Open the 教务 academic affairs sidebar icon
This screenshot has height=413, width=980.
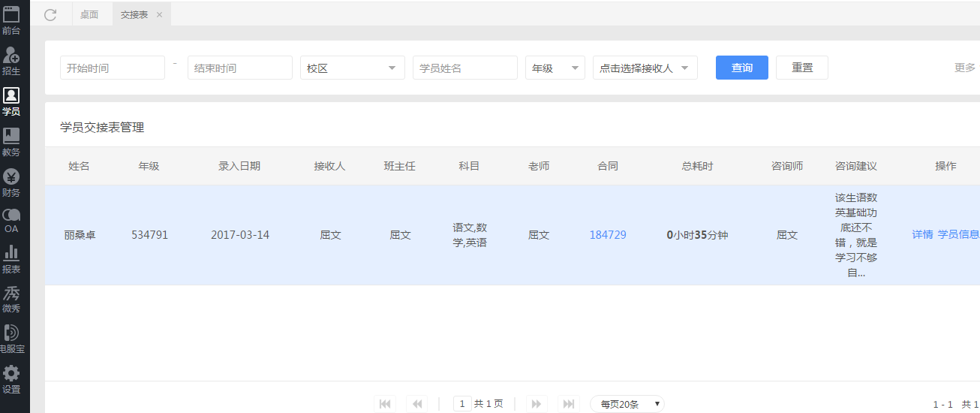[11, 142]
